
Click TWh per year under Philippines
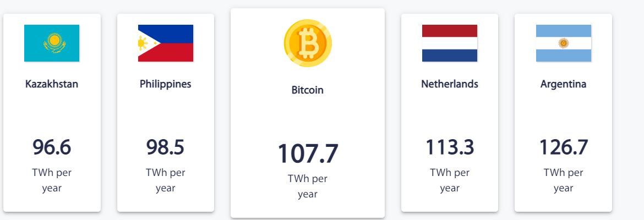pos(165,180)
